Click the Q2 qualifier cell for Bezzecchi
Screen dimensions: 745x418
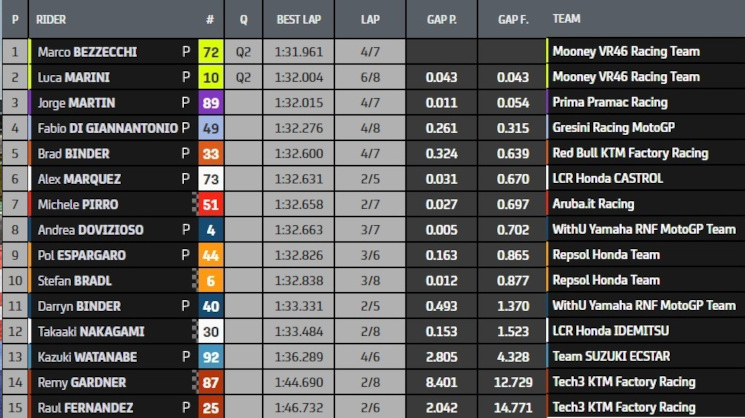pos(243,51)
